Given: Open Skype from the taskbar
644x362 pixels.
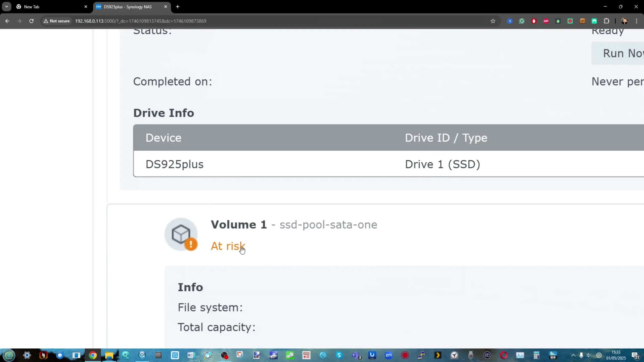Looking at the screenshot, I should click(339, 355).
